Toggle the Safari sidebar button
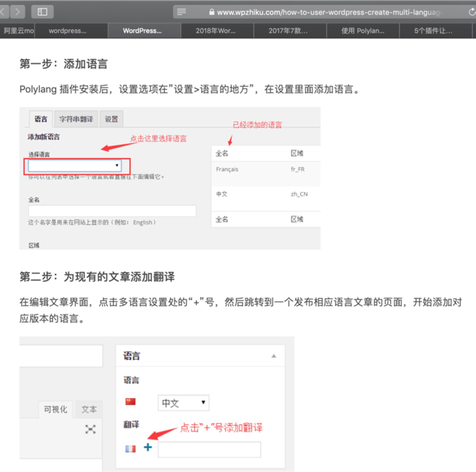The height and width of the screenshot is (472, 476). (42, 12)
